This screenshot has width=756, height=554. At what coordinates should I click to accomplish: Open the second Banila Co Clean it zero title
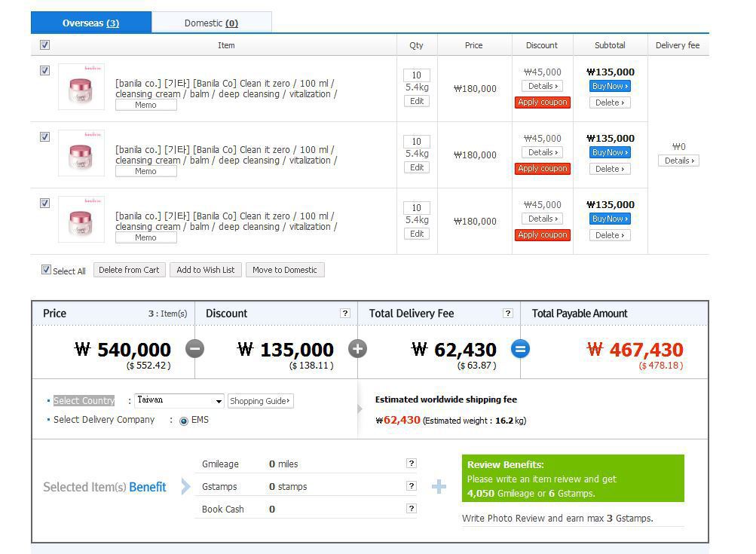tap(226, 155)
